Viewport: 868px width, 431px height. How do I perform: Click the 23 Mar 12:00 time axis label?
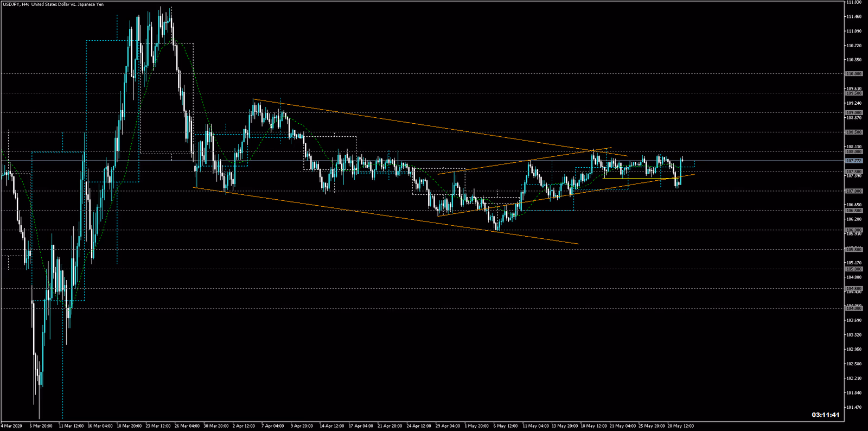point(158,426)
